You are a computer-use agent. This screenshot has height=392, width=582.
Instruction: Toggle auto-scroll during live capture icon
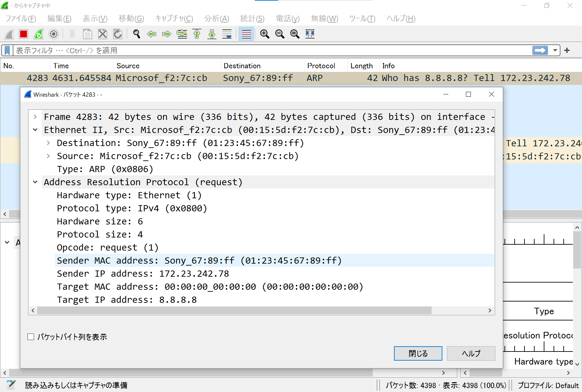tap(227, 34)
